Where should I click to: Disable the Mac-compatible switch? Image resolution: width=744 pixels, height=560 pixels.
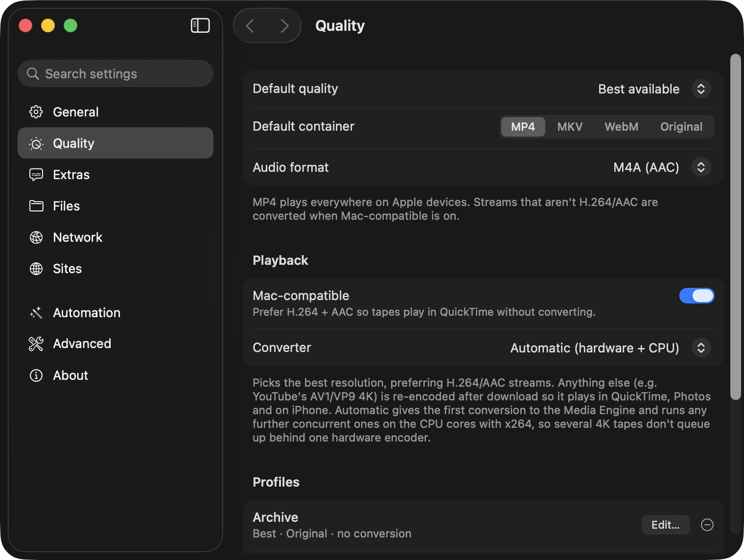(697, 296)
